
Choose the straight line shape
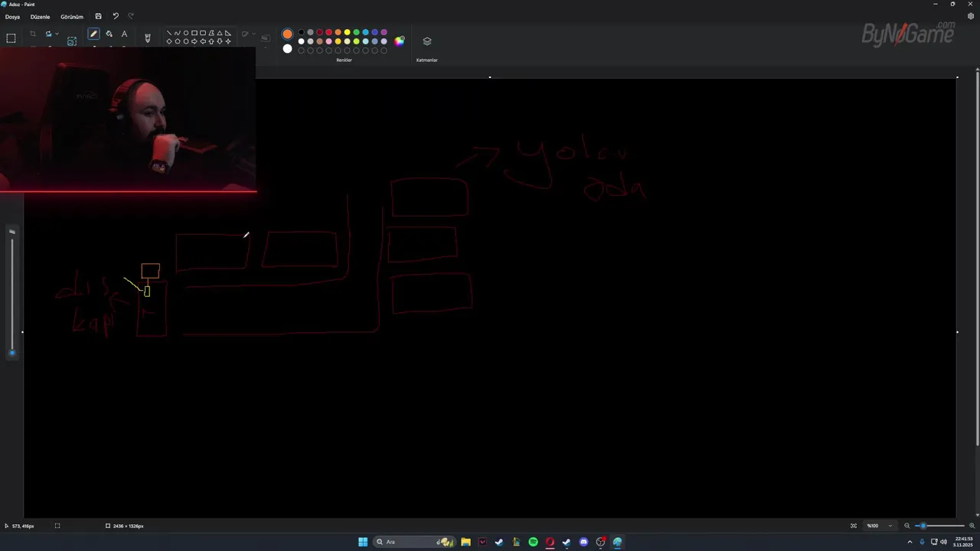169,33
